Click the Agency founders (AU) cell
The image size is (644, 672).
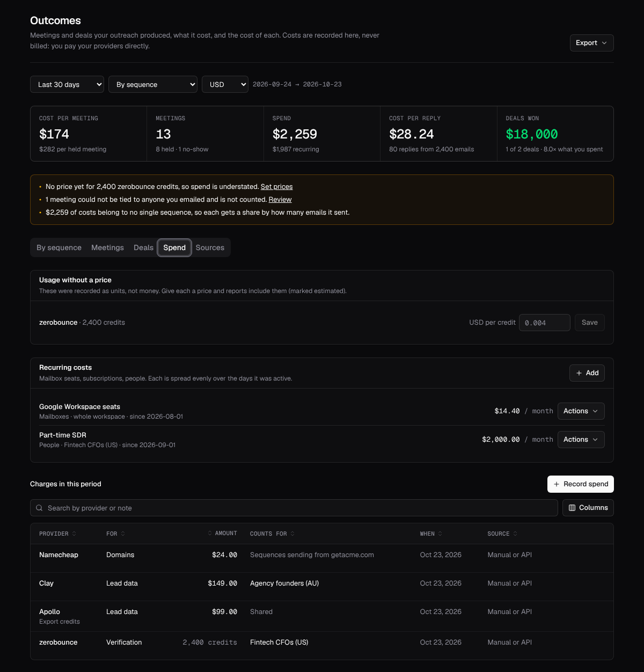click(x=284, y=583)
